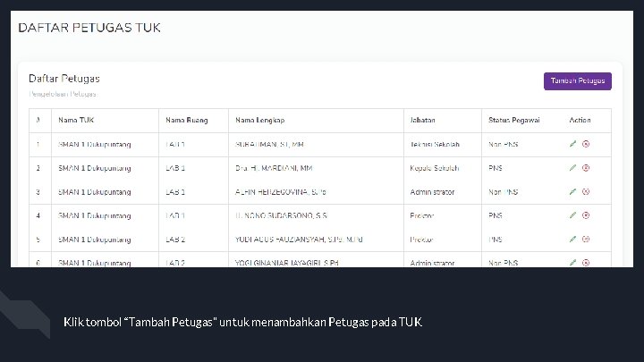
Task: Edit the YUDI AGUS FAUZIANSYAH row
Action: tap(572, 240)
